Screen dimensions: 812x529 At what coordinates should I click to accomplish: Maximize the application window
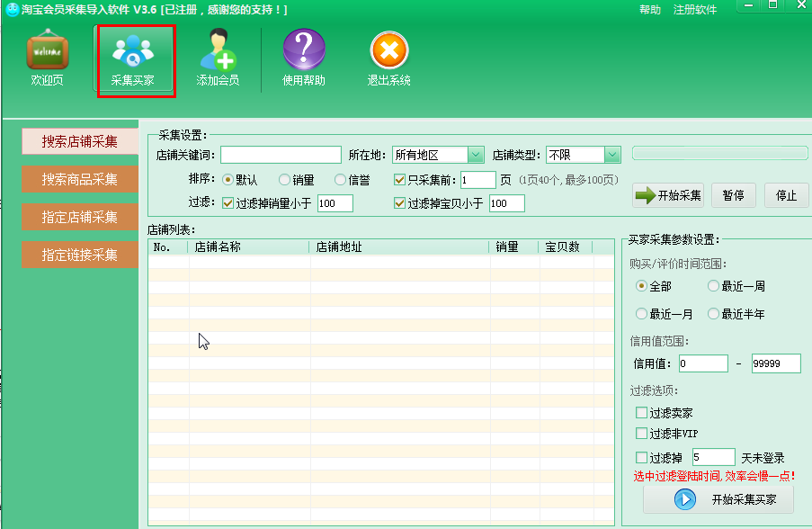point(772,5)
